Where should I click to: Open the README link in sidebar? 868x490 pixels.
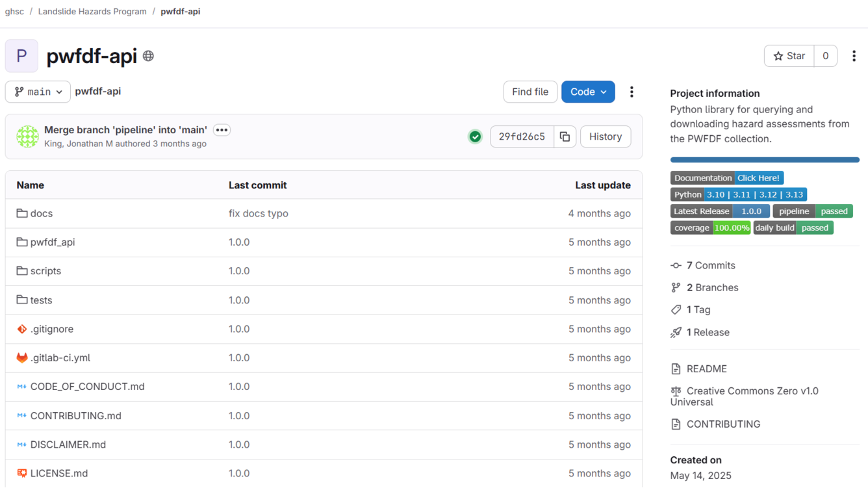[707, 369]
